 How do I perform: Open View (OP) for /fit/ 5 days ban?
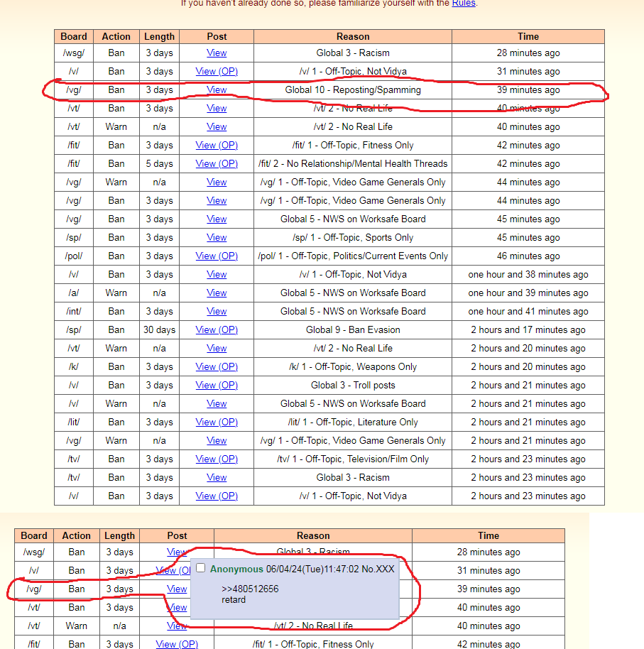pyautogui.click(x=217, y=163)
